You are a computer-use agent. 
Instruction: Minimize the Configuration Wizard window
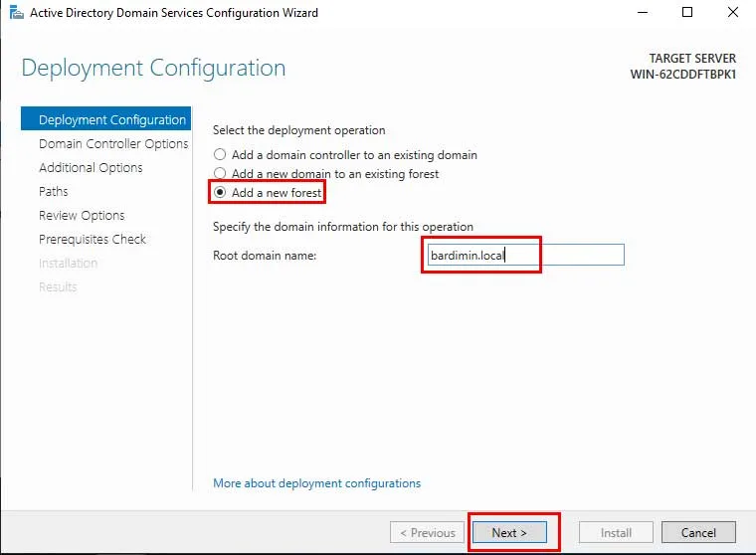(643, 12)
